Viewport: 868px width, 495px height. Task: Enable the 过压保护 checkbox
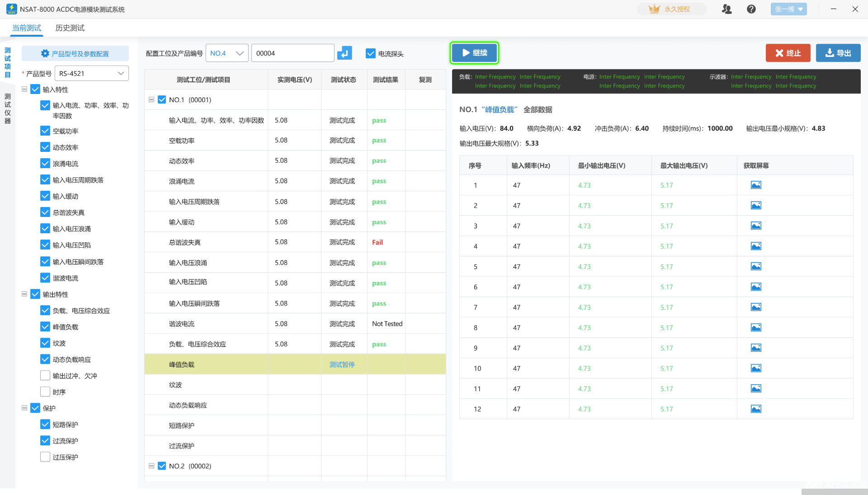point(45,457)
